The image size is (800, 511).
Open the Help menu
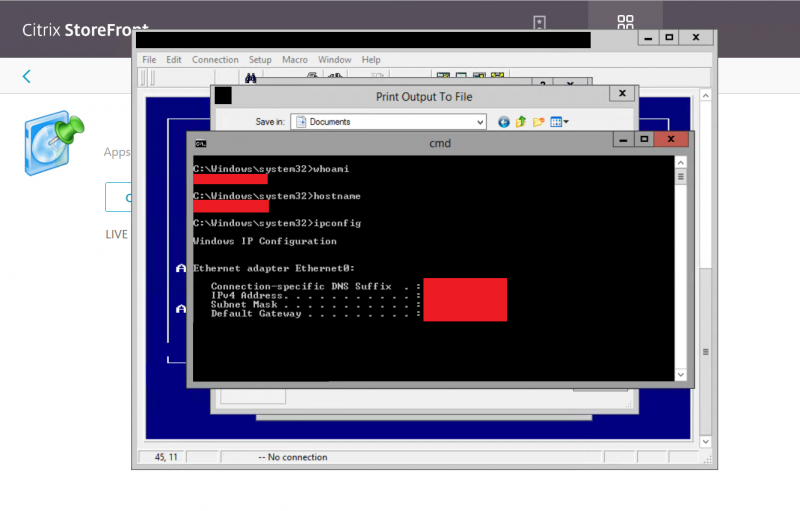click(371, 60)
